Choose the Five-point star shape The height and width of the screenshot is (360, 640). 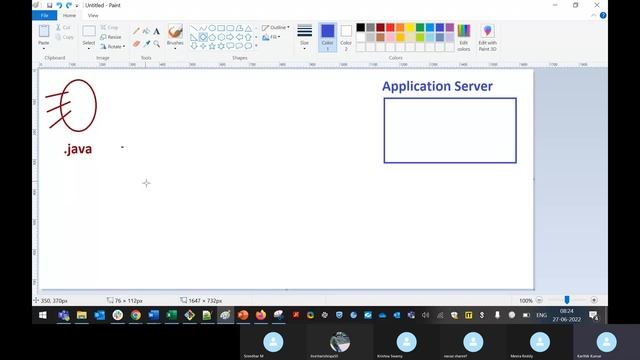[x=212, y=46]
